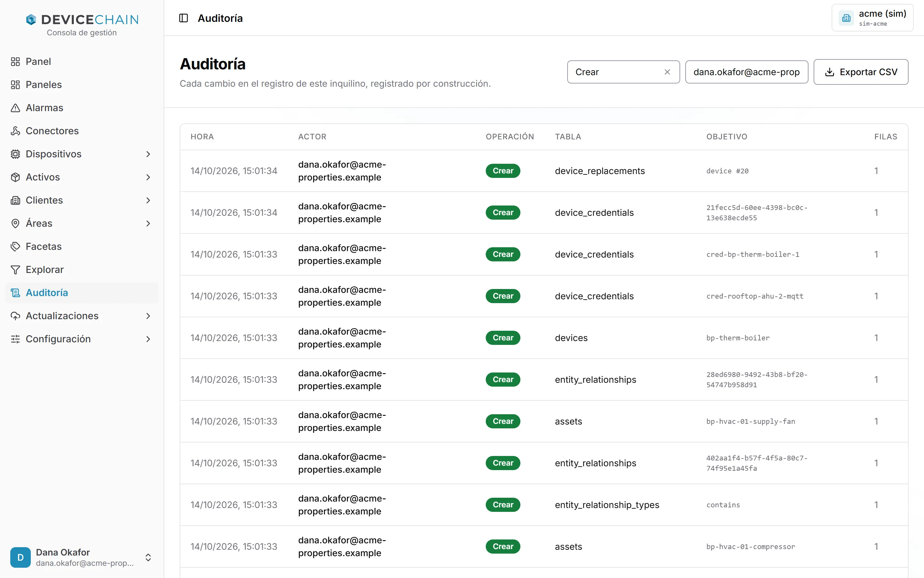Click the Dispositivos chip icon
The height and width of the screenshot is (578, 924).
tap(15, 154)
